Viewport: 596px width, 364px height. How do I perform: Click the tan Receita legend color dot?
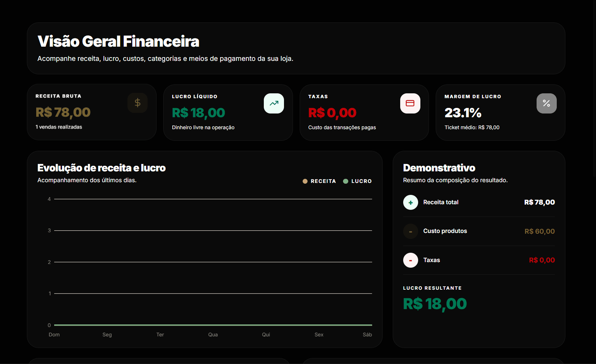coord(305,181)
